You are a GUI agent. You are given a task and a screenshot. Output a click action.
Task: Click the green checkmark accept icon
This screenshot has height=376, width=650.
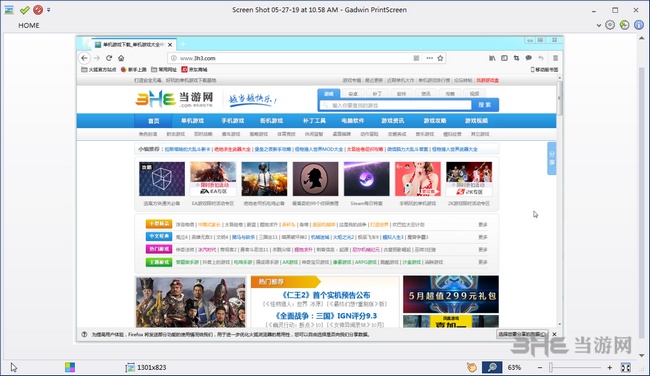point(24,10)
